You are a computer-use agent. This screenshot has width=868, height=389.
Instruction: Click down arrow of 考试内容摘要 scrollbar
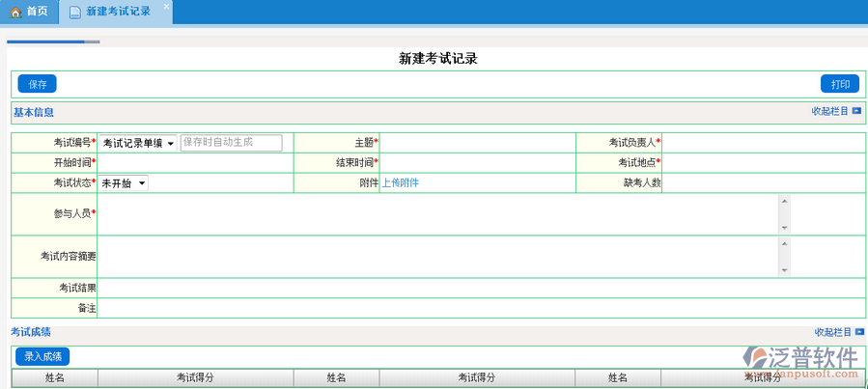point(784,271)
